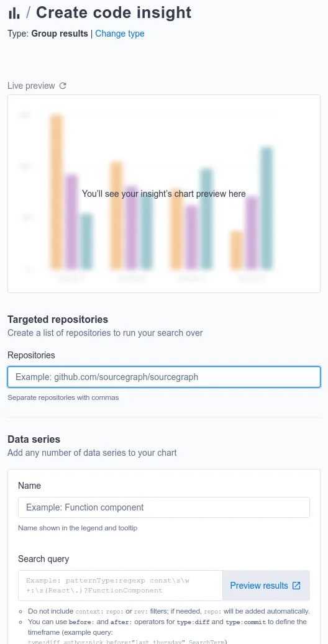Click the 'Name shown in the legend' hint text

78,528
